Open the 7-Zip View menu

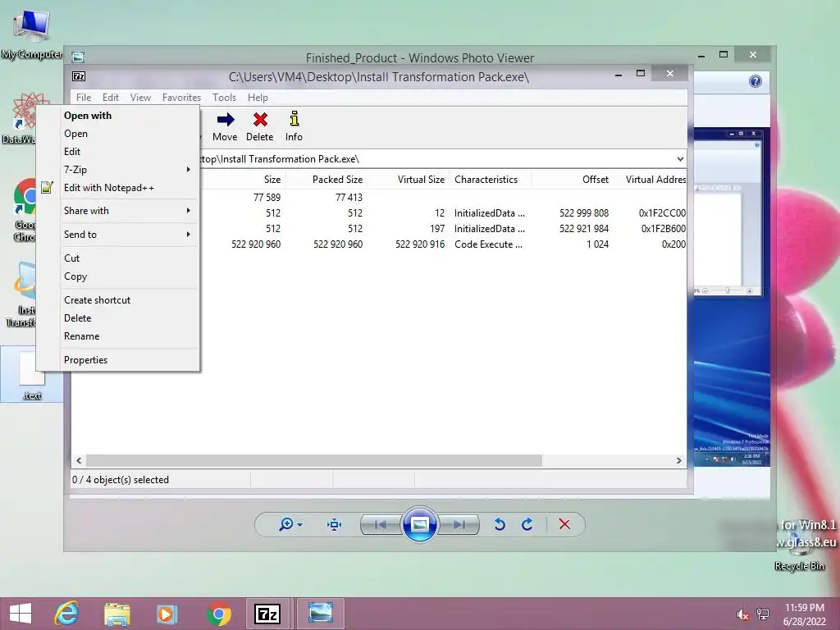tap(140, 98)
